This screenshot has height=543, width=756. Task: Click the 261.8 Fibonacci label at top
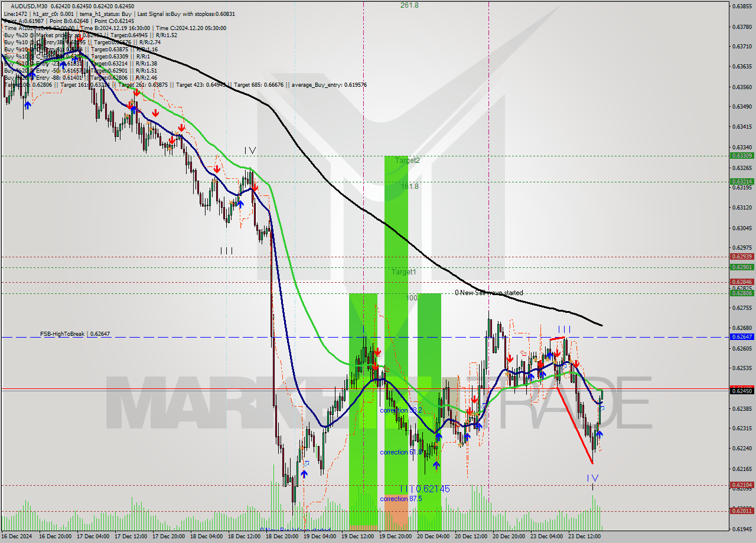(x=409, y=5)
